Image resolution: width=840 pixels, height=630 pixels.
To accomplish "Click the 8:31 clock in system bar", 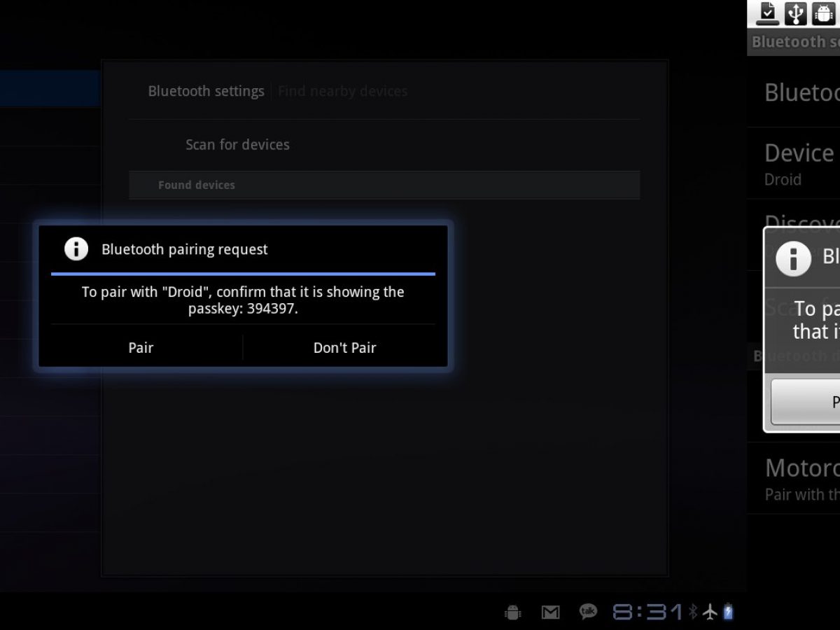I will point(647,612).
